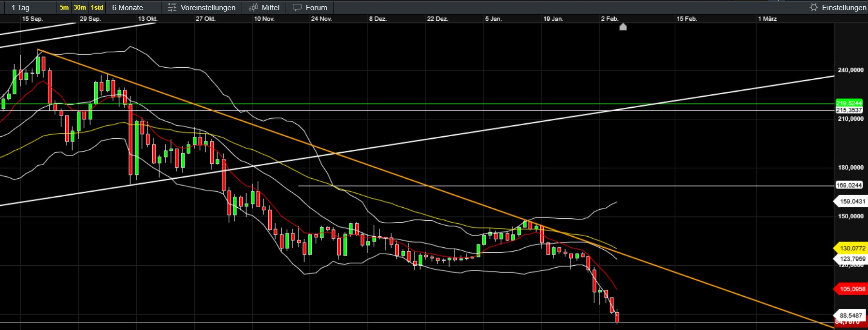
Task: Select the 215,3537 horizontal line label
Action: click(x=849, y=110)
